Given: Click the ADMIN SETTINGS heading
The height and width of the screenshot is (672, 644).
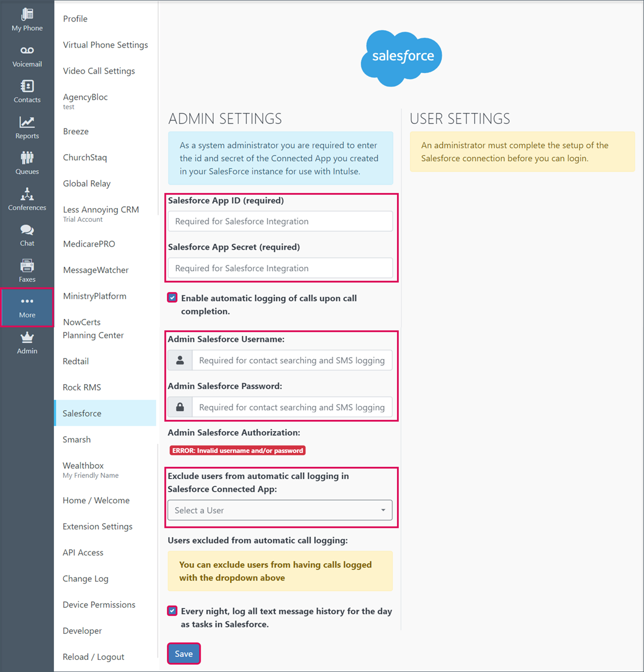Looking at the screenshot, I should pyautogui.click(x=225, y=119).
